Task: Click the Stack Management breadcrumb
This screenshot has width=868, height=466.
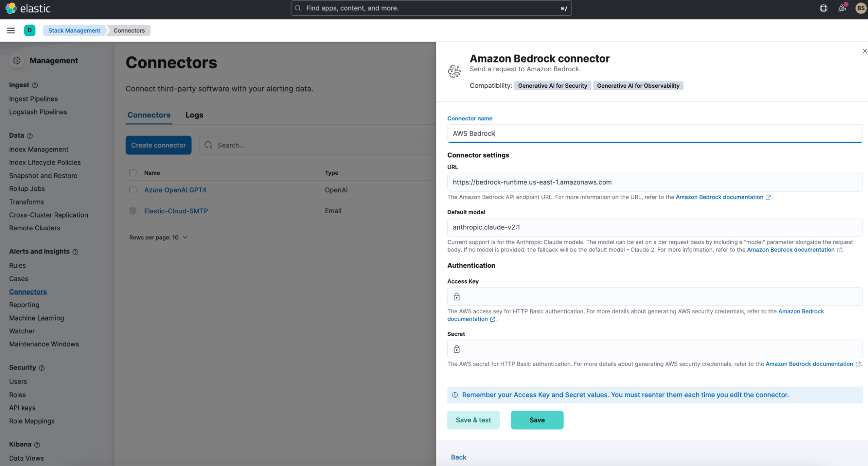Action: [x=74, y=30]
